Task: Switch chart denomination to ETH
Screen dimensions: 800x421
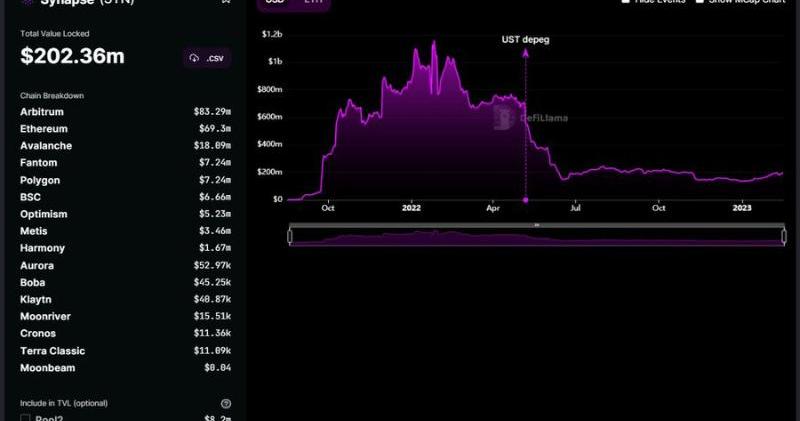Action: coord(313,3)
